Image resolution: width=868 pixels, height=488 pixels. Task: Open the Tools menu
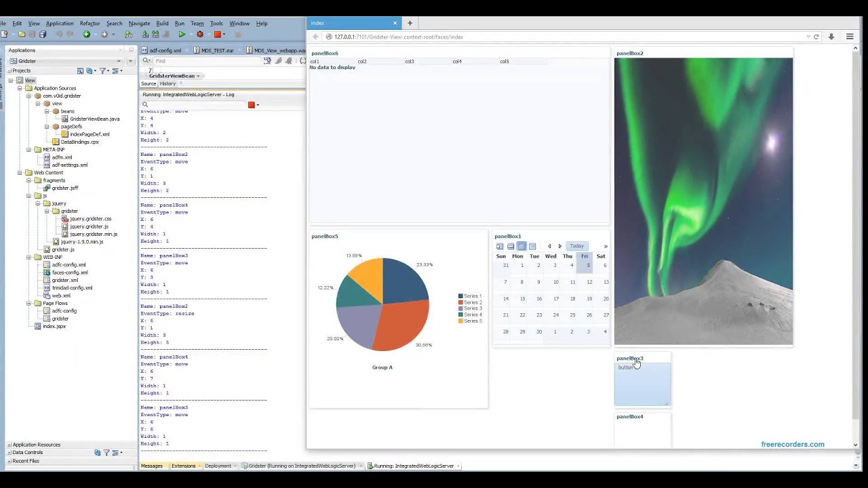point(216,23)
